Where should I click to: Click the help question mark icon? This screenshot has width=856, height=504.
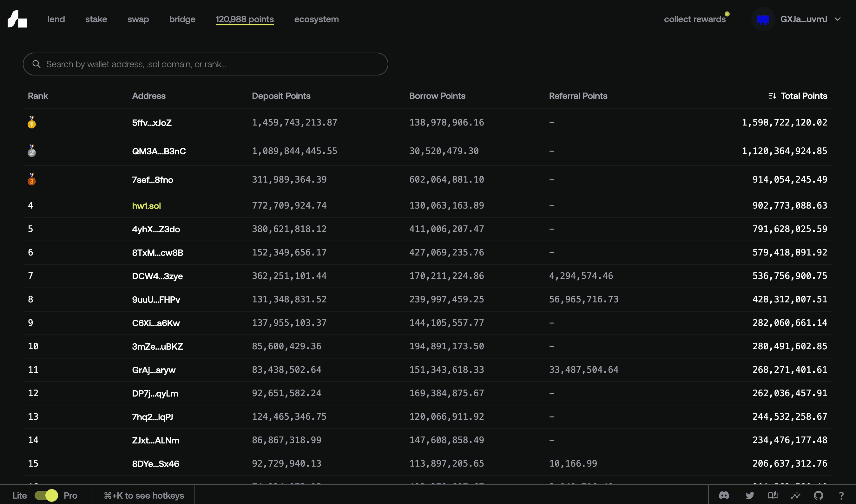(x=841, y=495)
